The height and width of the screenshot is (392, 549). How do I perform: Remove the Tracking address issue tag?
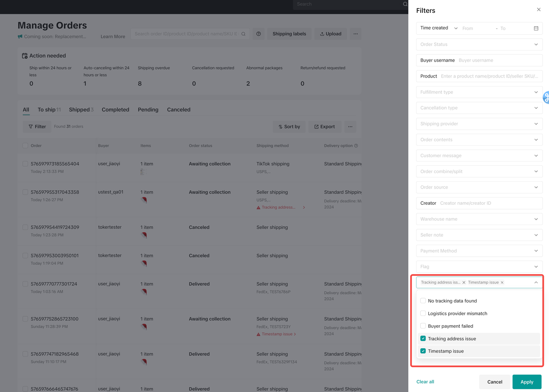(464, 283)
